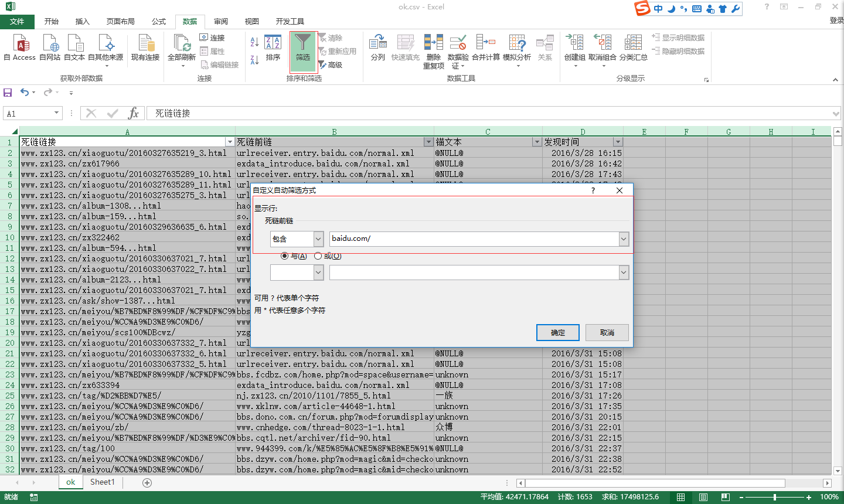The width and height of the screenshot is (844, 504).
Task: Switch to the Sheet1 worksheet tab
Action: tap(103, 482)
